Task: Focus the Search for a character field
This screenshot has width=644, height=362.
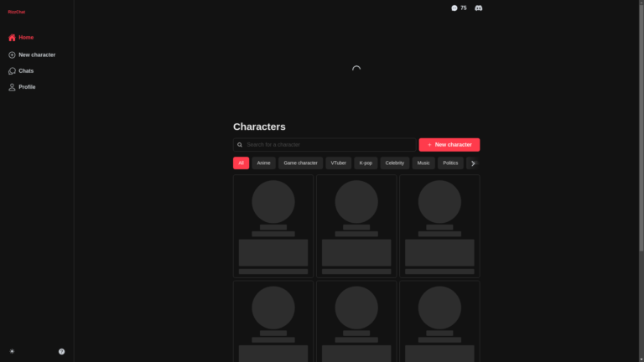Action: 325,145
